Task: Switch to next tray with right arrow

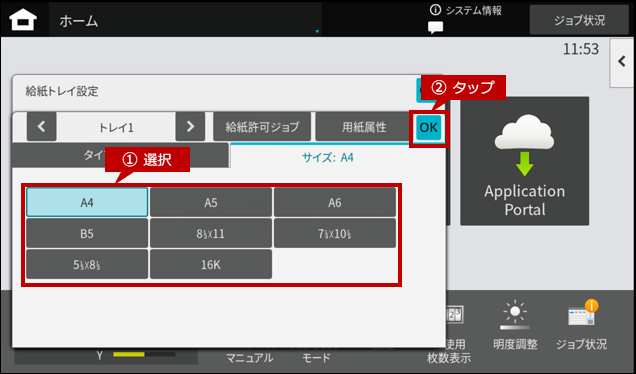Action: (x=190, y=127)
